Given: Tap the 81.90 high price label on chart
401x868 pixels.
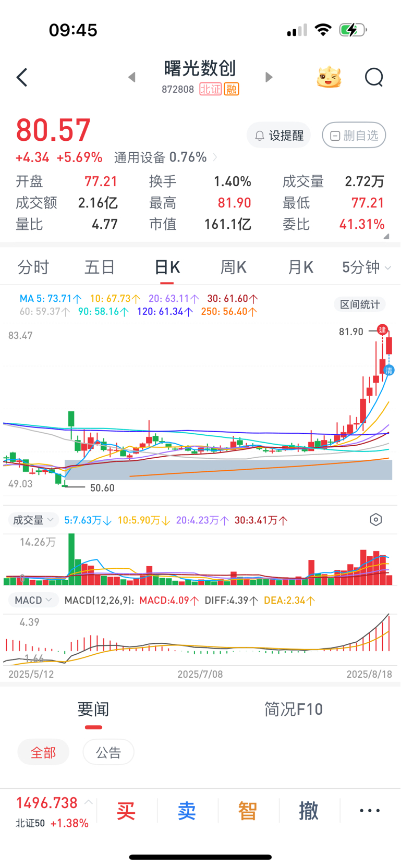Looking at the screenshot, I should pos(351,332).
